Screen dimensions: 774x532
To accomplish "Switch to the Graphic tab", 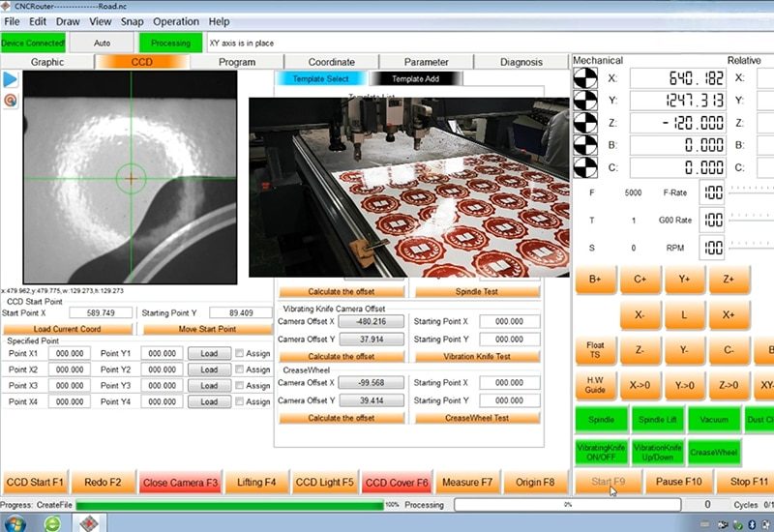I will point(46,62).
